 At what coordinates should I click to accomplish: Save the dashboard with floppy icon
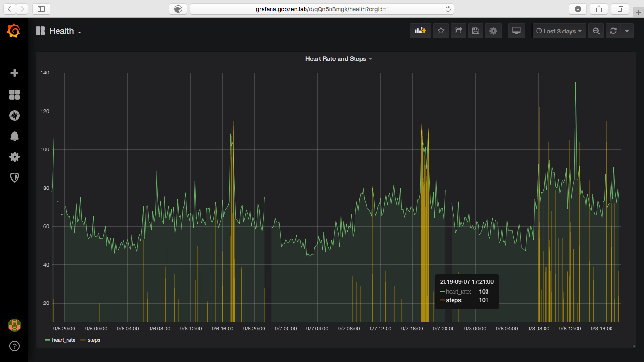(x=476, y=31)
